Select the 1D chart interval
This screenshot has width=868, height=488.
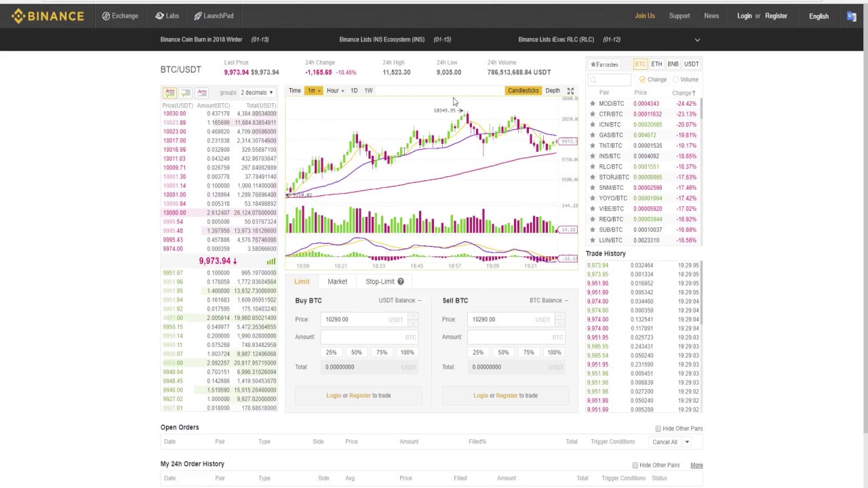(354, 91)
